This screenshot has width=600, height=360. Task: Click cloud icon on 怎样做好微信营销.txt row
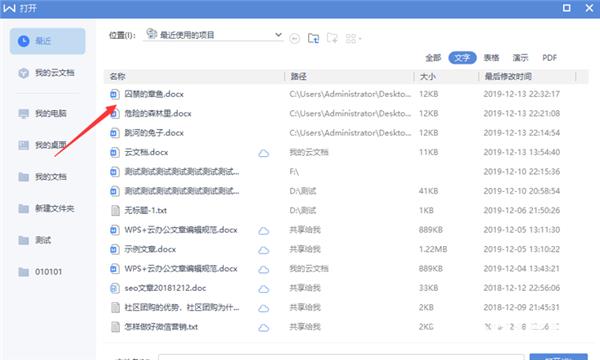click(x=263, y=328)
